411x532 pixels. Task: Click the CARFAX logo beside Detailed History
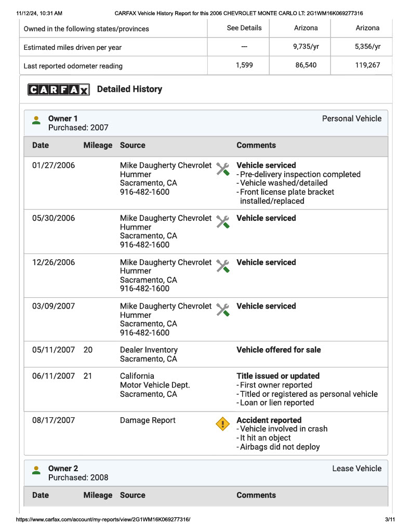tap(58, 89)
